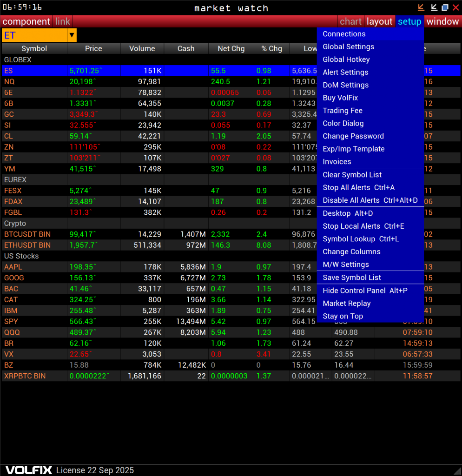Choose Save Symbol List
The image size is (462, 476).
370,278
